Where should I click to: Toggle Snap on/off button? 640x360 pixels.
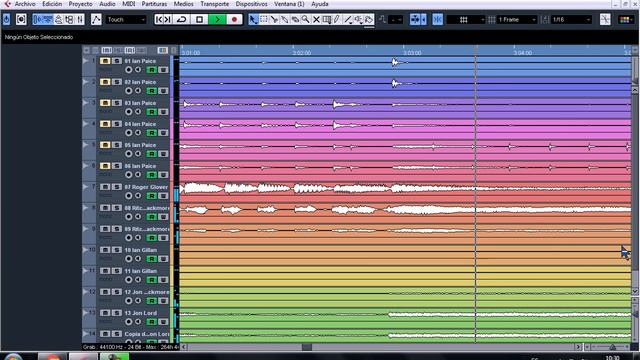pyautogui.click(x=438, y=19)
